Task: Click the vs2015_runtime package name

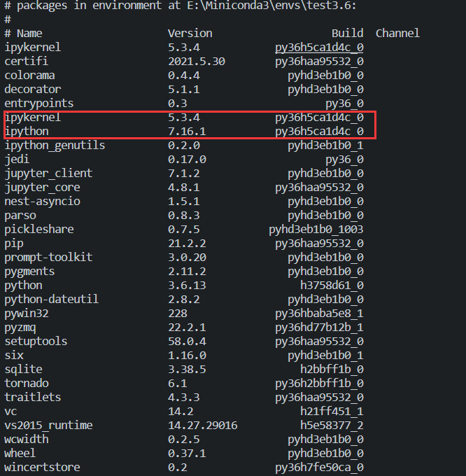Action: (x=48, y=425)
